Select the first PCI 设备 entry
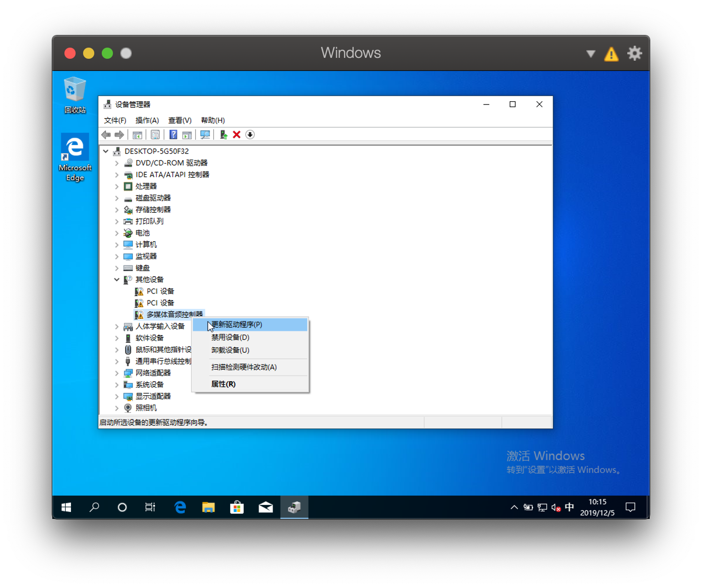 [x=160, y=291]
